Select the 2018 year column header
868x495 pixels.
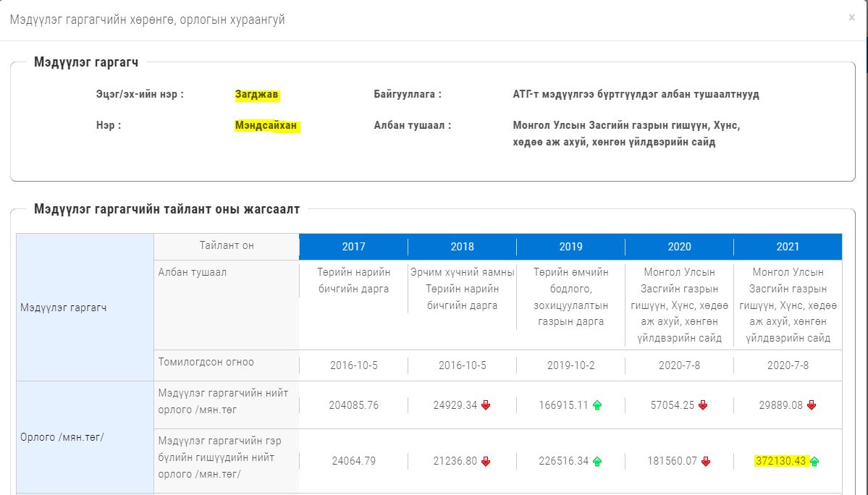(x=462, y=247)
